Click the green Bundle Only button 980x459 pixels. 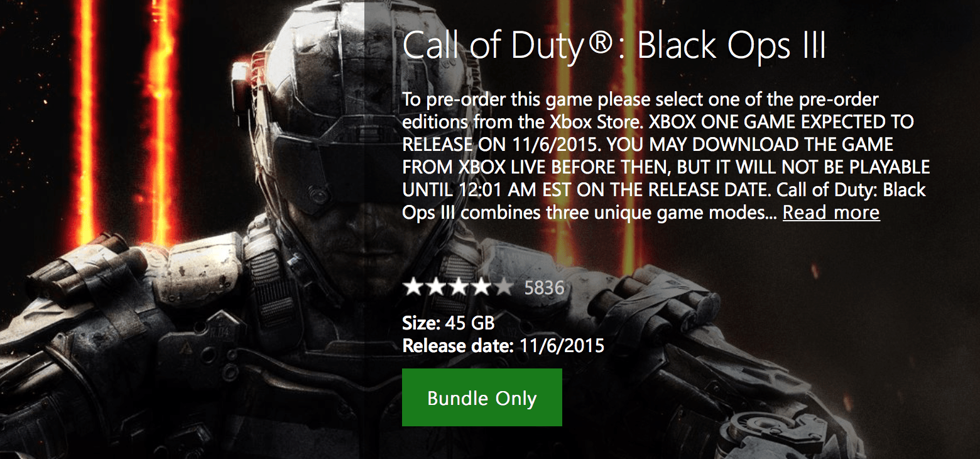482,397
